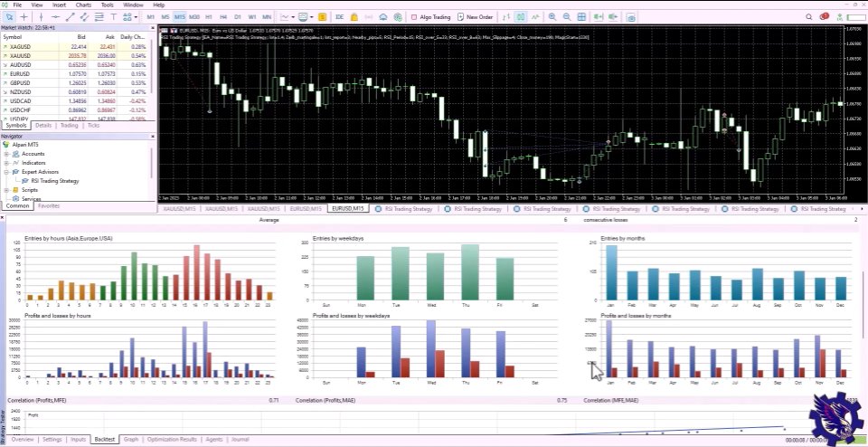Open the MetaEditor IDE

click(x=340, y=17)
